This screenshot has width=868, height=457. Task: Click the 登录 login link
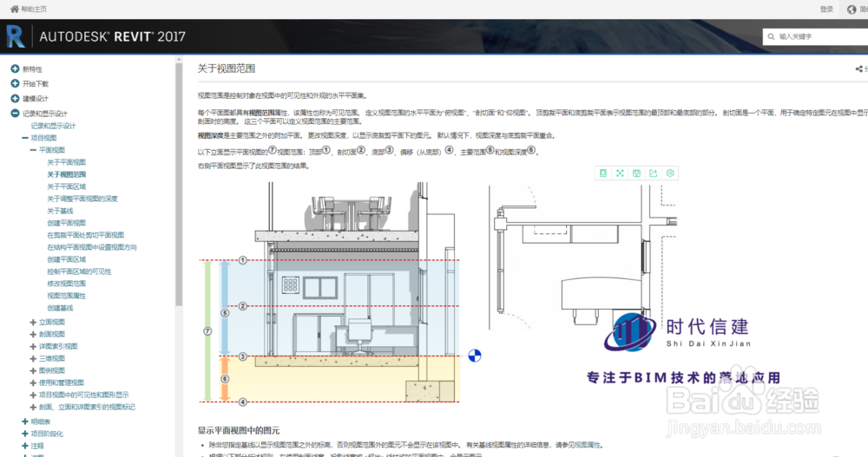click(x=826, y=10)
